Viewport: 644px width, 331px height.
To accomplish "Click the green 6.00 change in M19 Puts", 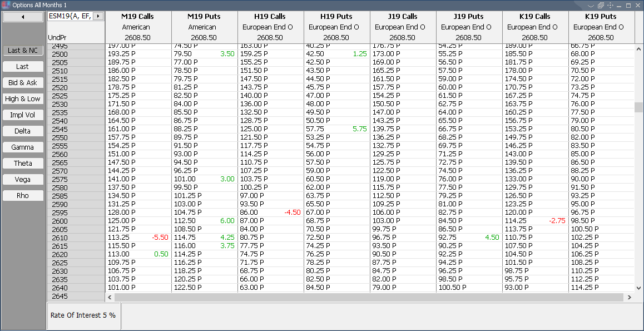I will click(x=227, y=220).
